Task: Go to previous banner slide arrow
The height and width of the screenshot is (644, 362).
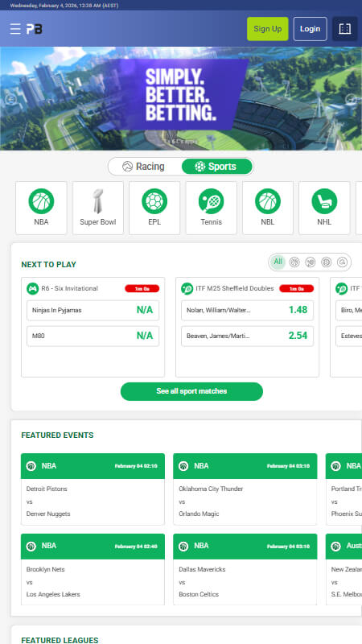Action: point(10,99)
